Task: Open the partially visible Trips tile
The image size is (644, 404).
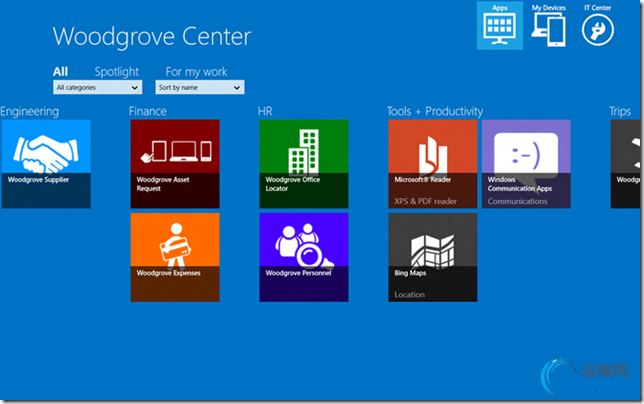Action: [625, 164]
